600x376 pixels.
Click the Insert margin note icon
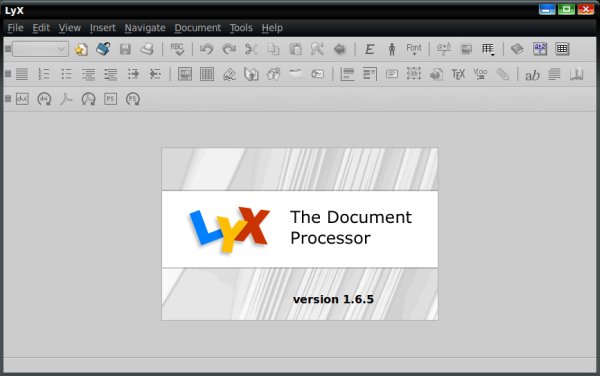tap(370, 74)
